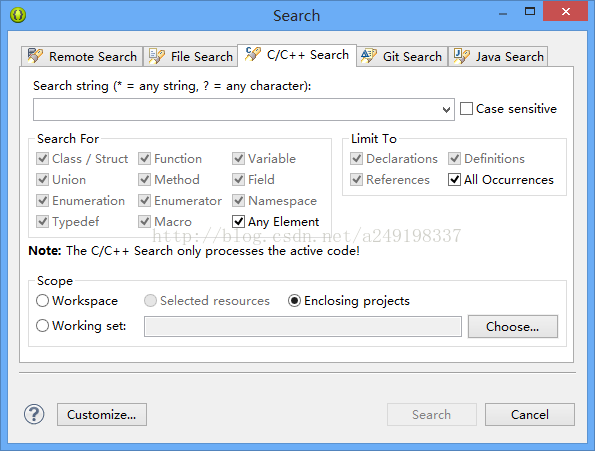
Task: Click the Customize... button
Action: [102, 415]
